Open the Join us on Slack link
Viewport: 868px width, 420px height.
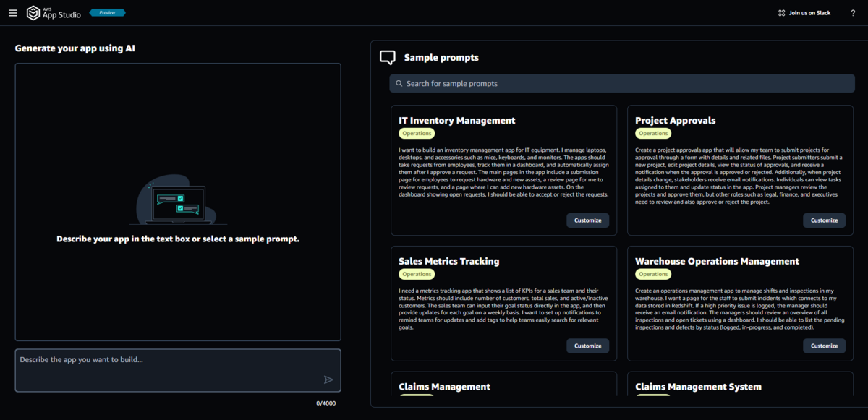pyautogui.click(x=804, y=13)
